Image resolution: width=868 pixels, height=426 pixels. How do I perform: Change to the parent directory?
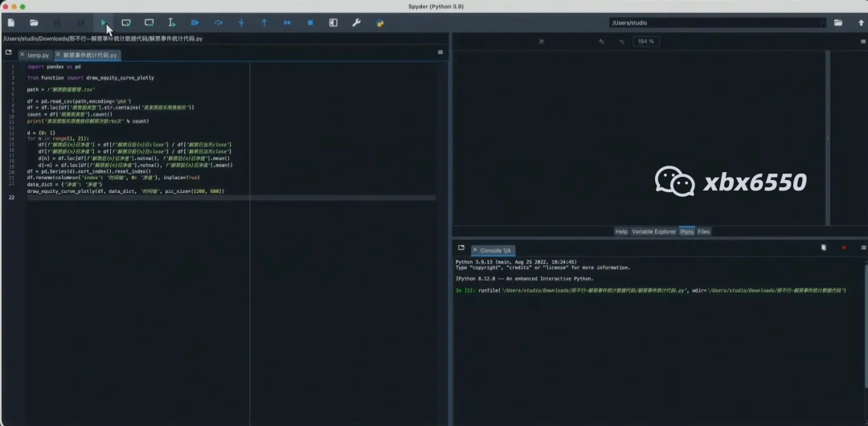tap(861, 23)
